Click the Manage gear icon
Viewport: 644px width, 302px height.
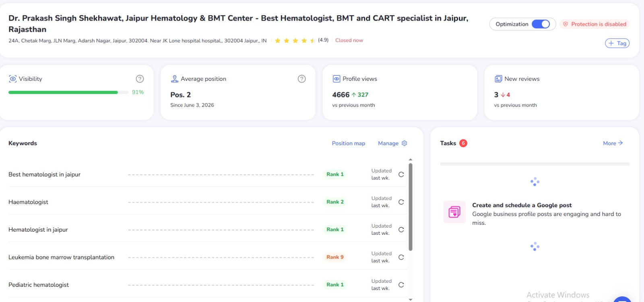[405, 143]
